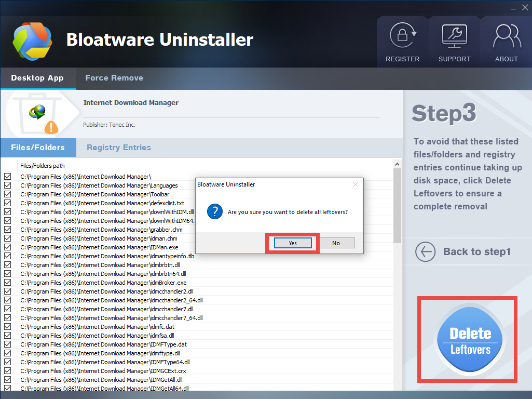Open the Registry Entries tab
Screen dimensions: 532x399
119,148
